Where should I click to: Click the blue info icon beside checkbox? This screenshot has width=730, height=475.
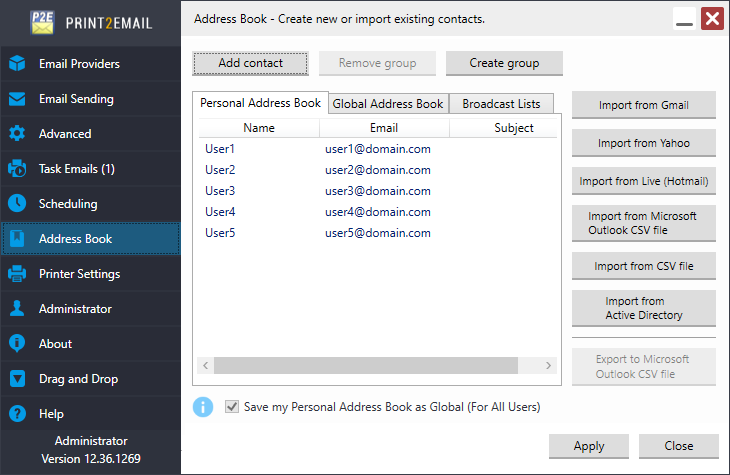pyautogui.click(x=203, y=407)
